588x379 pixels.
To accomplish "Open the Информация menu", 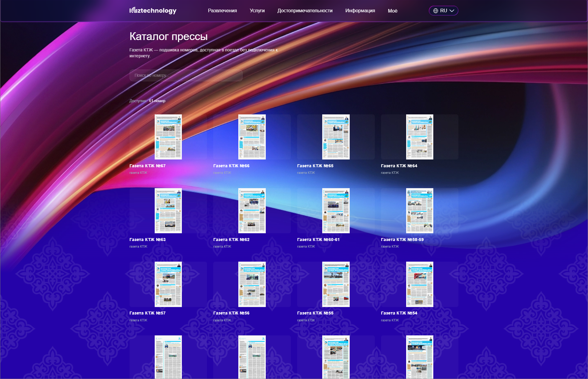I will point(360,11).
